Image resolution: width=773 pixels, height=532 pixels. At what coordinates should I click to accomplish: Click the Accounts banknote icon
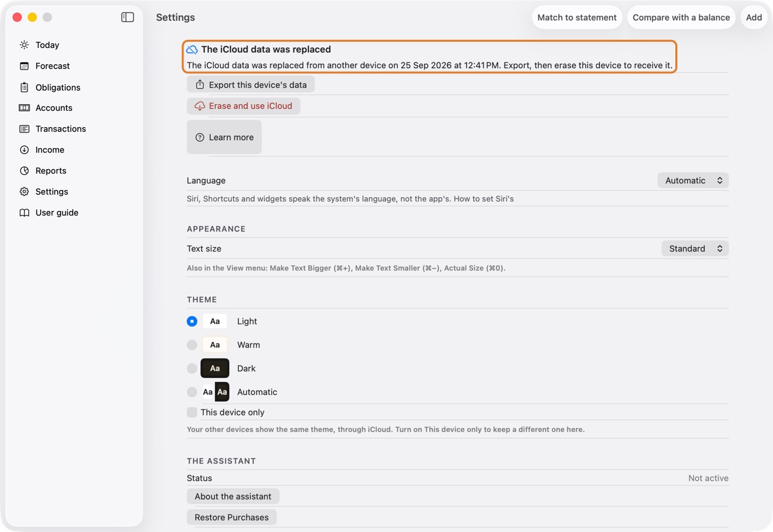pos(24,108)
